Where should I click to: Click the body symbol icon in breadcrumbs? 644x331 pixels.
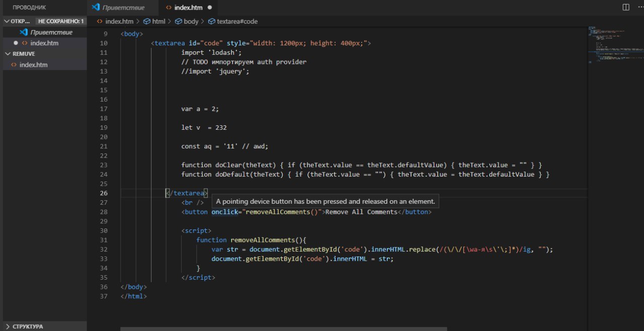coord(179,22)
